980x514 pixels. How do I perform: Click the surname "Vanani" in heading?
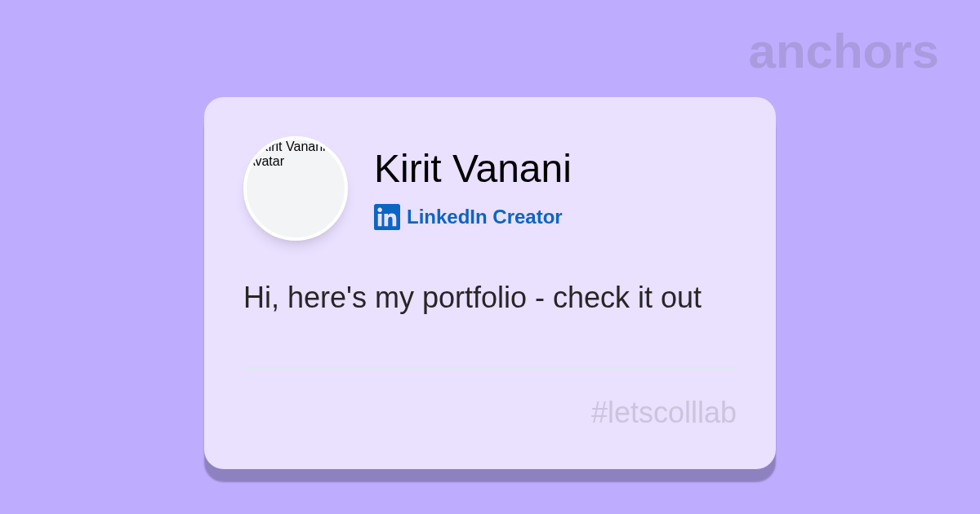pyautogui.click(x=511, y=169)
